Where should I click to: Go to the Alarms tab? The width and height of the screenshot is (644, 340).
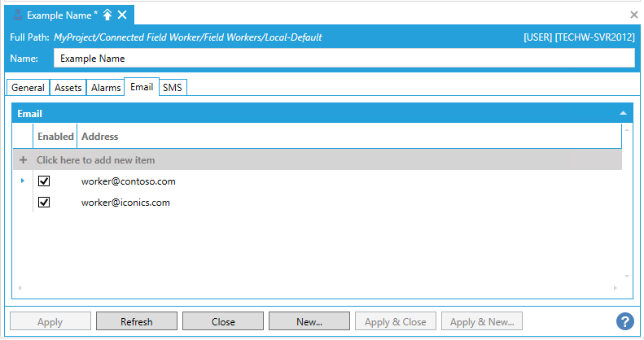(x=106, y=88)
